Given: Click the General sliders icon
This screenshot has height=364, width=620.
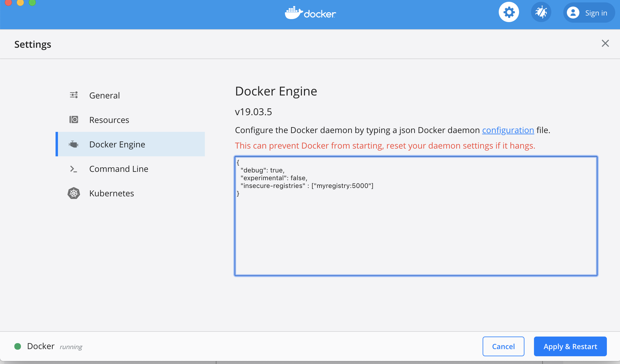Looking at the screenshot, I should coord(74,95).
